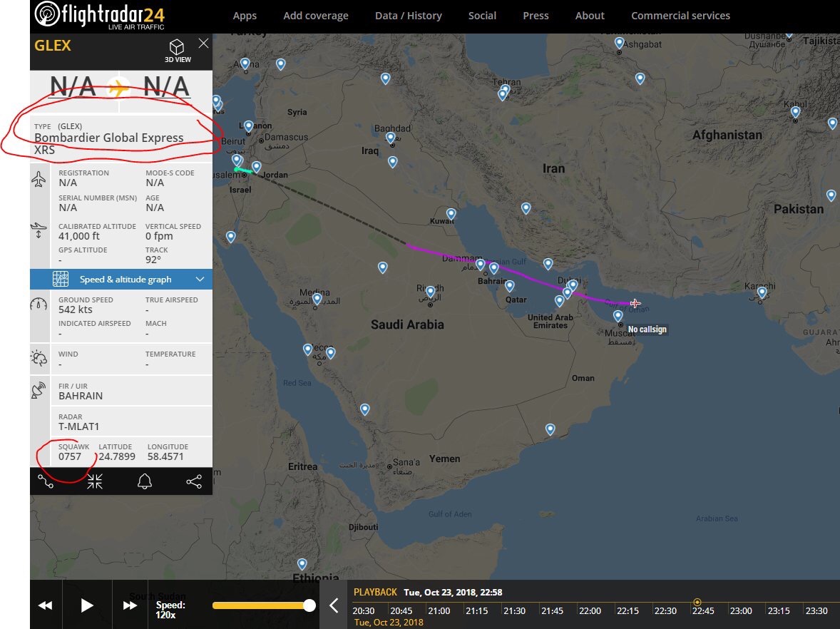Click the flight route path icon

(46, 481)
